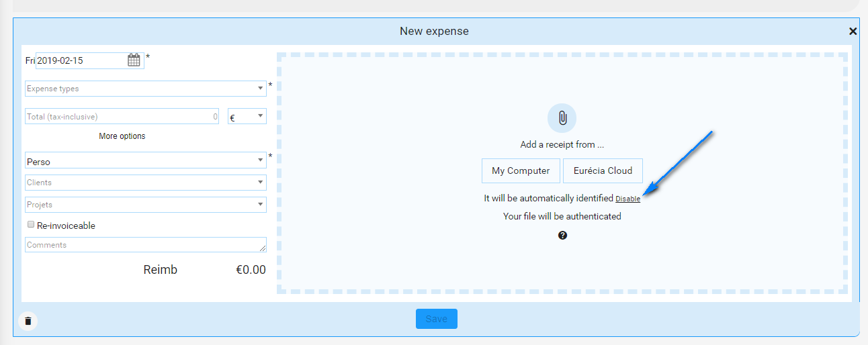Viewport: 868px width, 345px height.
Task: Open the Clients dropdown
Action: coord(146,183)
